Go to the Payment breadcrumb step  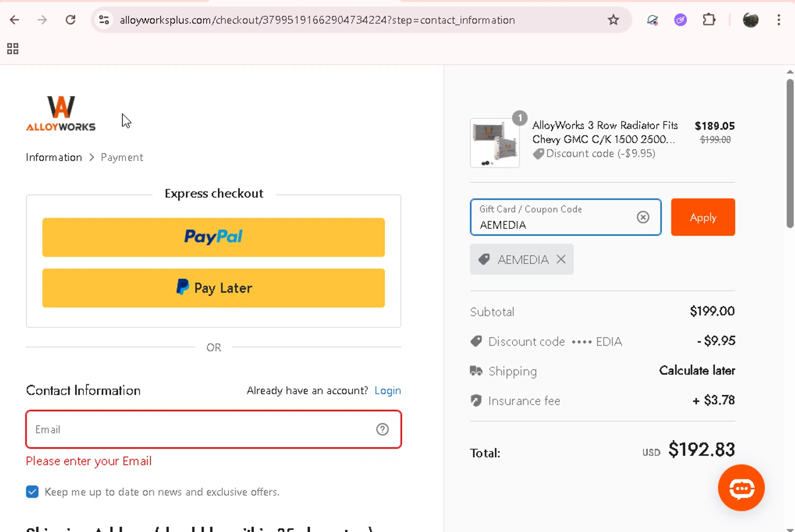pyautogui.click(x=122, y=157)
